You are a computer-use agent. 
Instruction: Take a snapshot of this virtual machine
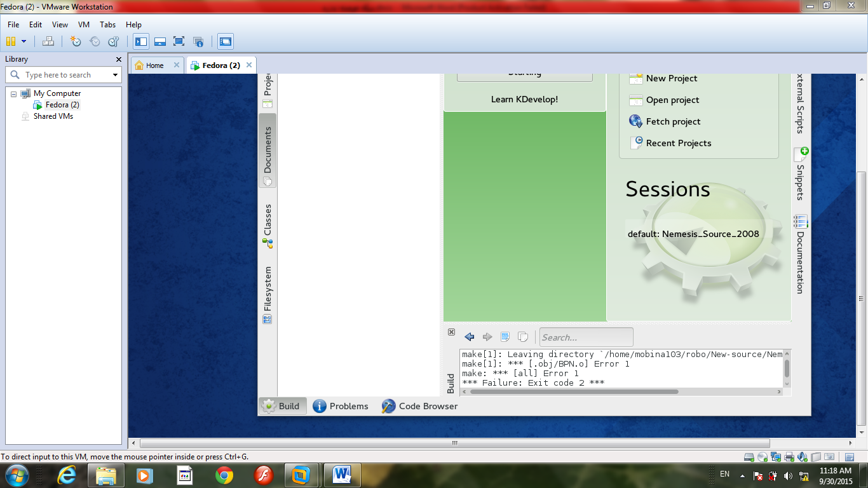click(76, 41)
